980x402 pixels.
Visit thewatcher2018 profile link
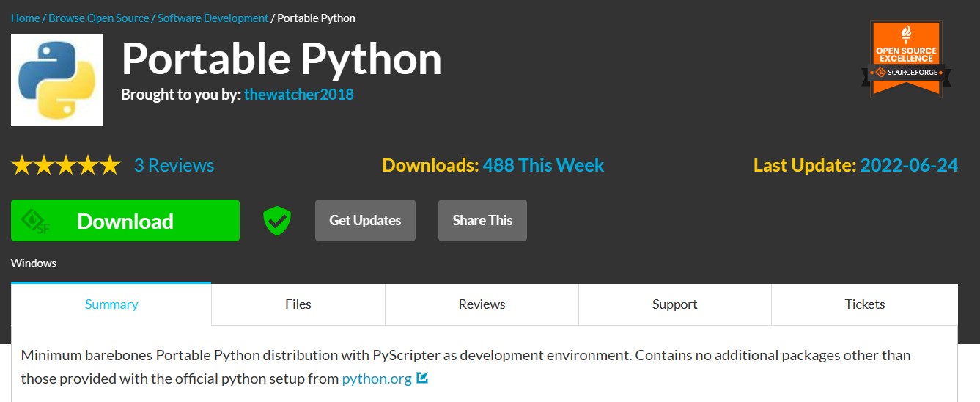[x=299, y=94]
